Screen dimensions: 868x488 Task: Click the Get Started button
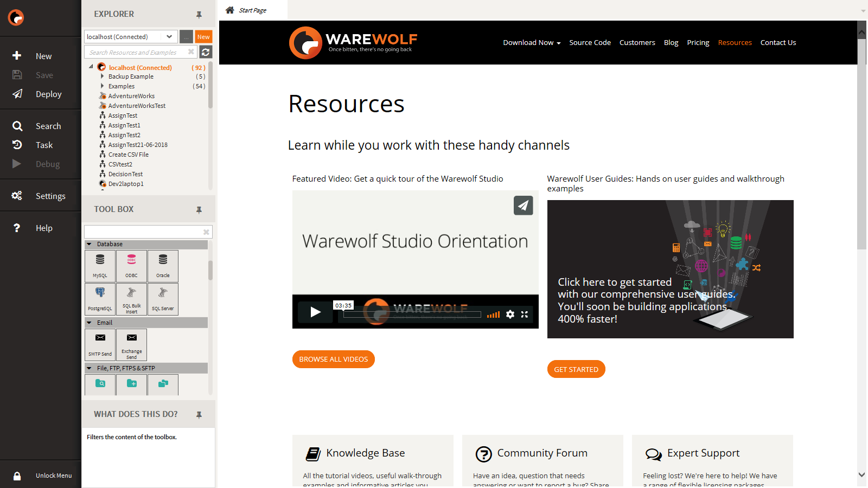tap(576, 369)
